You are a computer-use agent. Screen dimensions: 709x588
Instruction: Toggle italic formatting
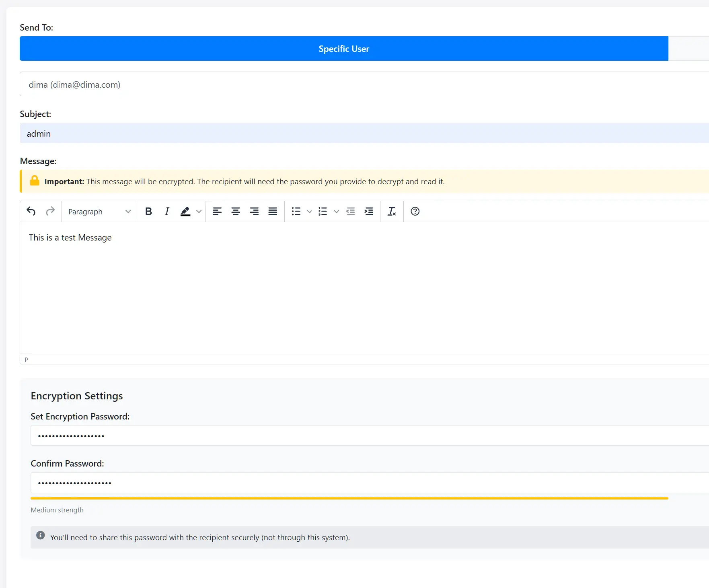point(167,211)
